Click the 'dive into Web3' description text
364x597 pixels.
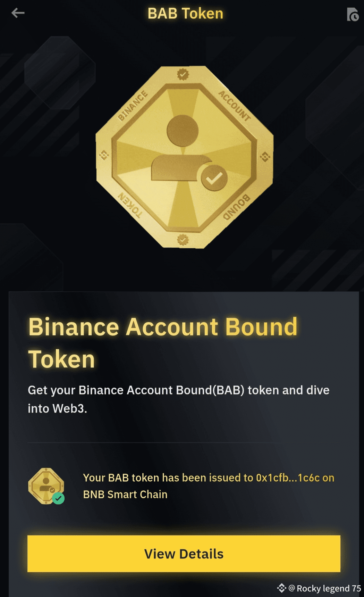pyautogui.click(x=178, y=399)
